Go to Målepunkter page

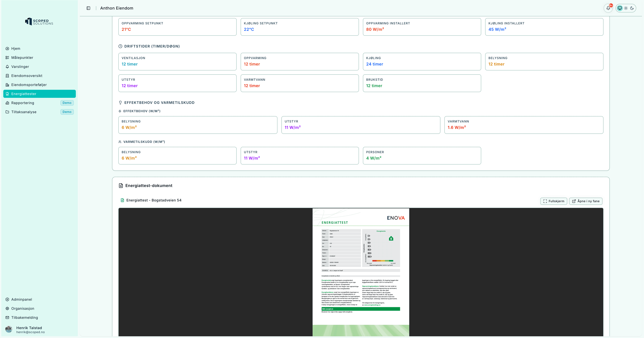click(22, 58)
